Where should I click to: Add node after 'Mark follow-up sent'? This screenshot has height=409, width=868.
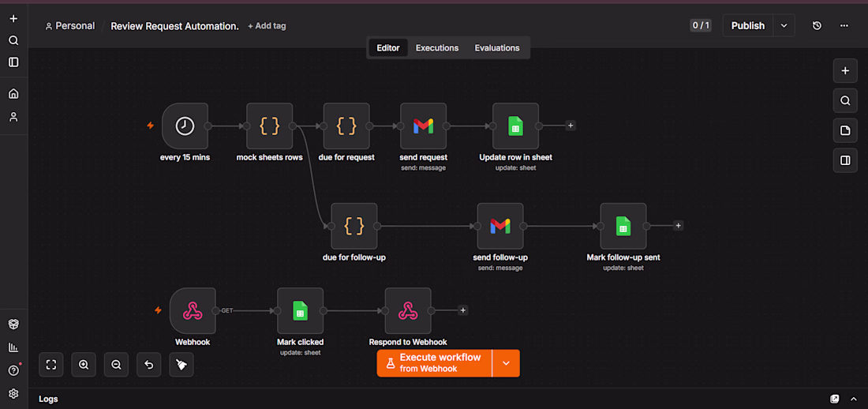679,226
